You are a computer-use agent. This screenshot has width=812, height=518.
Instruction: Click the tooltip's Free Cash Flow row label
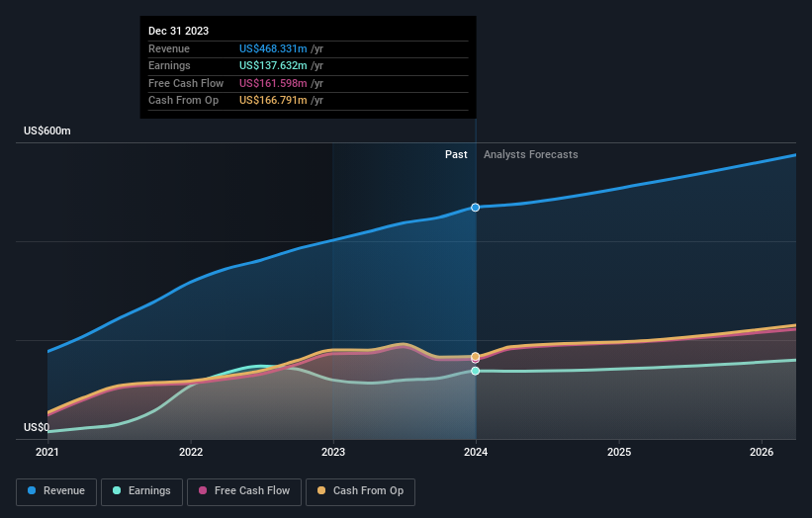(186, 83)
